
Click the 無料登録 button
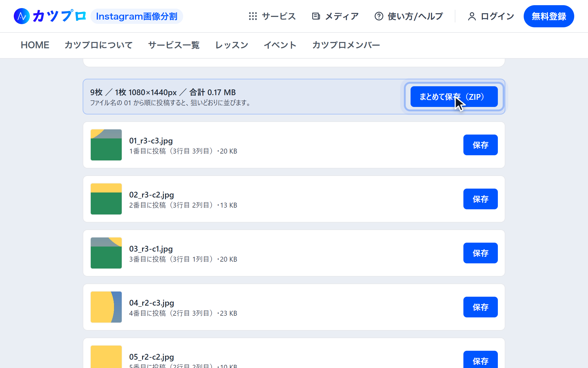(549, 16)
